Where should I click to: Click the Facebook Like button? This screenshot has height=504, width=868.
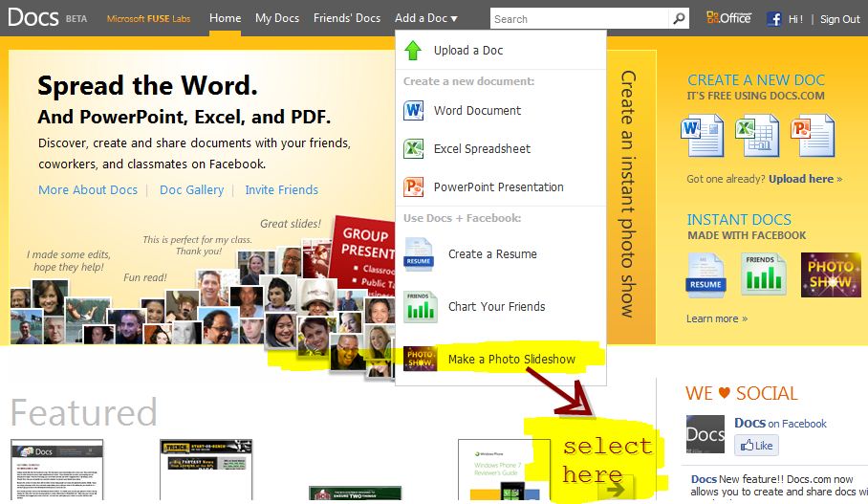(756, 446)
